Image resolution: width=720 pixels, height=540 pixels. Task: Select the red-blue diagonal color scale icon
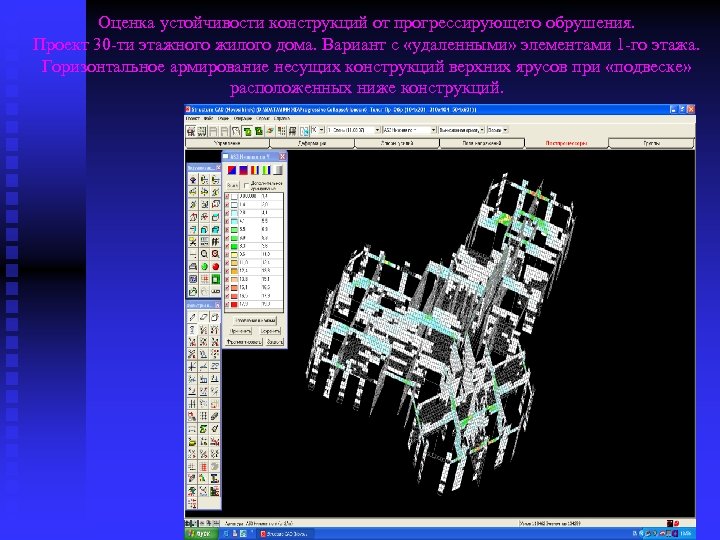coord(232,170)
